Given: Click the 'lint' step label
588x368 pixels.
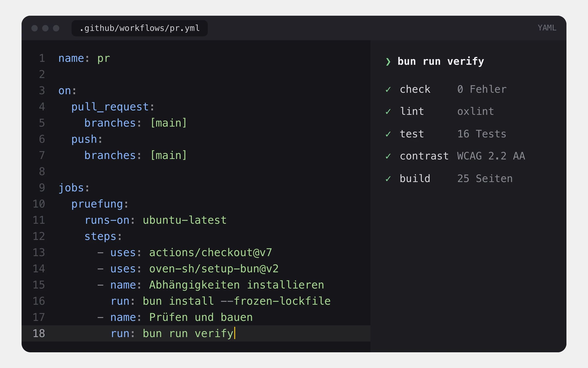Looking at the screenshot, I should tap(412, 112).
